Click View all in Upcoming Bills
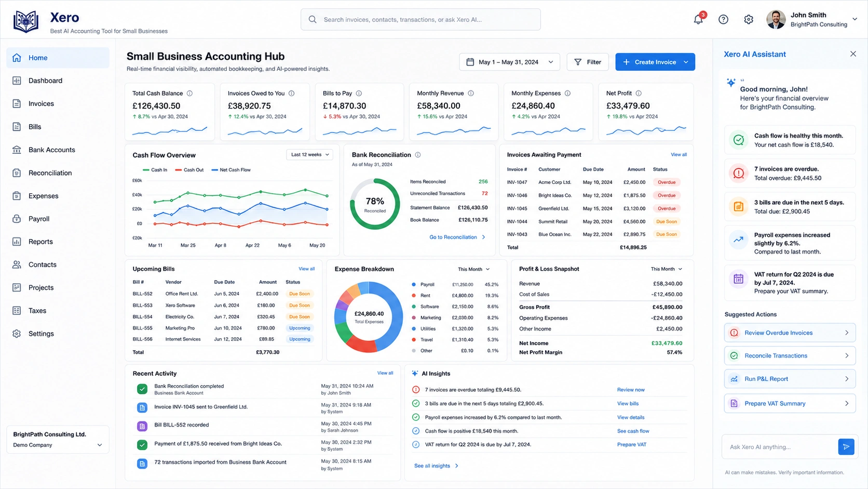This screenshot has width=868, height=489. click(306, 269)
